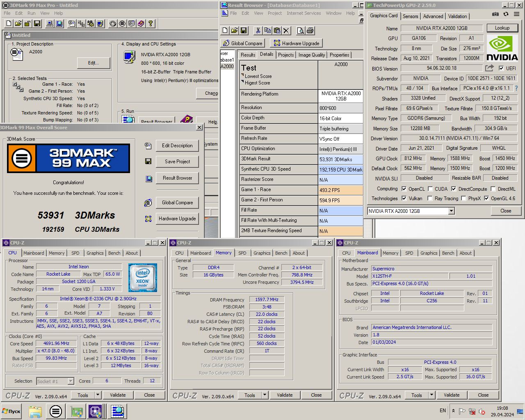This screenshot has width=525, height=420.
Task: Click Core Speed value 4691.96 MHz in CPU-Z
Action: [x=56, y=343]
